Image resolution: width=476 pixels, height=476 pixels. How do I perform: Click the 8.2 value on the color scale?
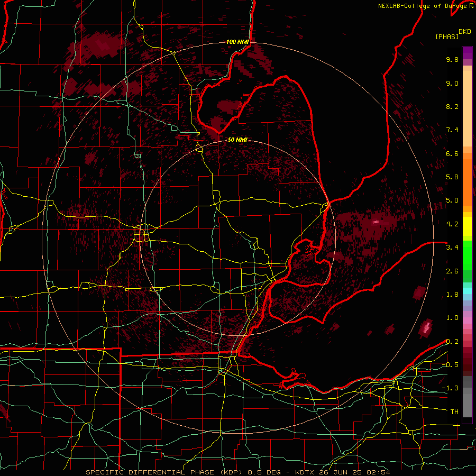tap(452, 106)
